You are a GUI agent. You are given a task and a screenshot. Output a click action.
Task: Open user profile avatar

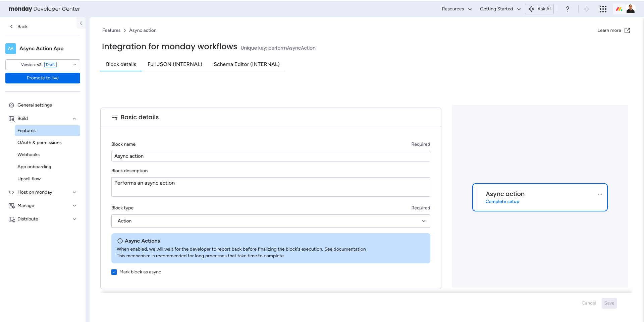click(631, 9)
